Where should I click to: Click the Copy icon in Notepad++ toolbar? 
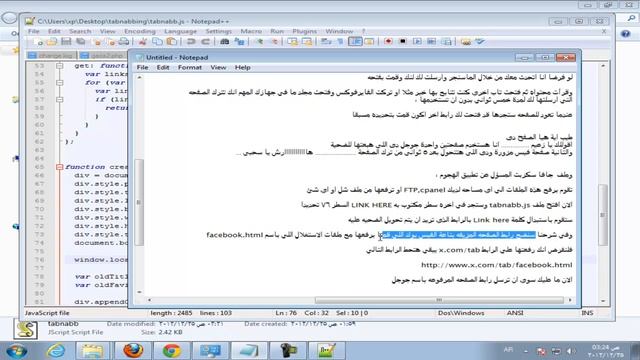pyautogui.click(x=157, y=42)
